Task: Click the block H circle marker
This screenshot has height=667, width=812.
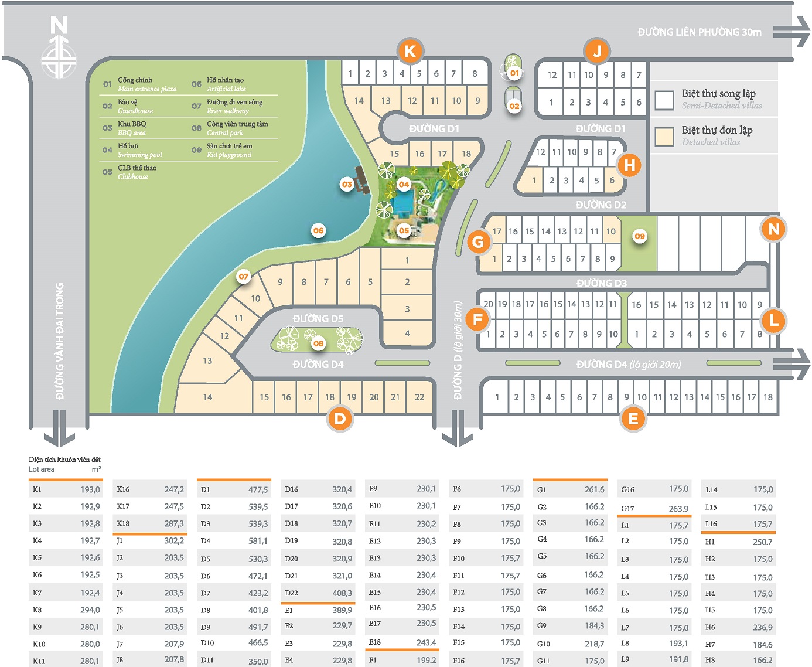Action: pyautogui.click(x=629, y=165)
